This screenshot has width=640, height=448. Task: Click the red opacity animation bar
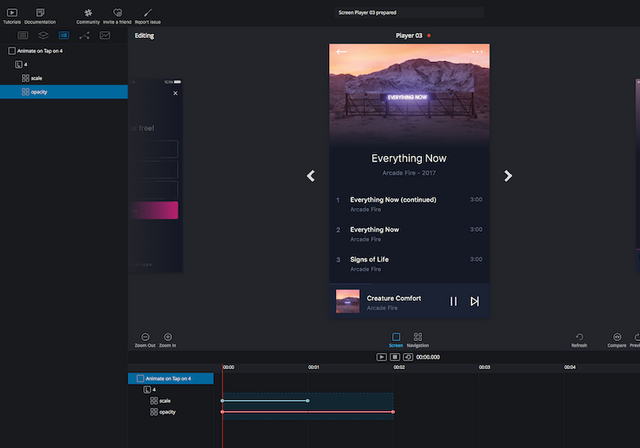[x=308, y=412]
